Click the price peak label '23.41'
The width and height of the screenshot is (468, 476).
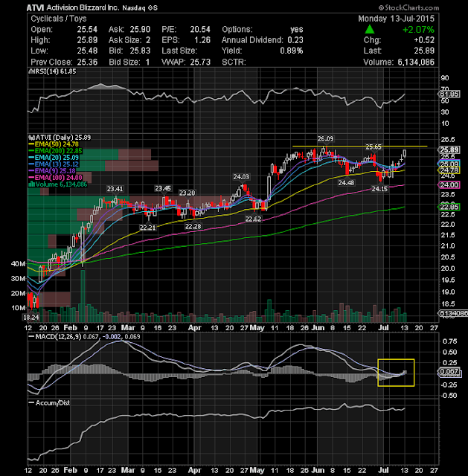tap(115, 189)
